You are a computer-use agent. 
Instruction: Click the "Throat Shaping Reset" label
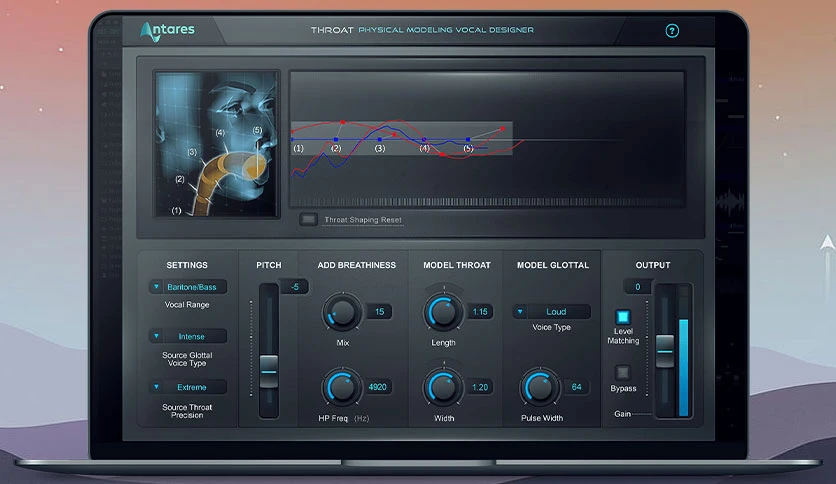(x=363, y=220)
